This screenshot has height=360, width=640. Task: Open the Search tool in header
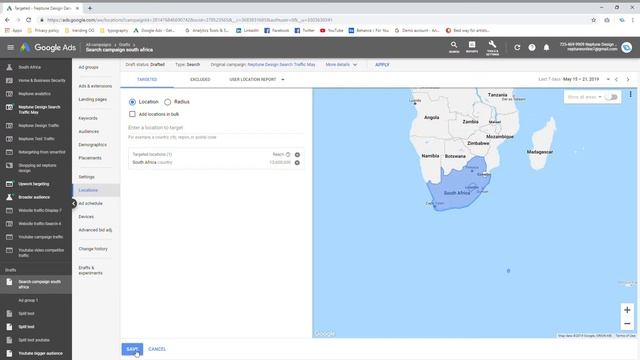tap(454, 47)
